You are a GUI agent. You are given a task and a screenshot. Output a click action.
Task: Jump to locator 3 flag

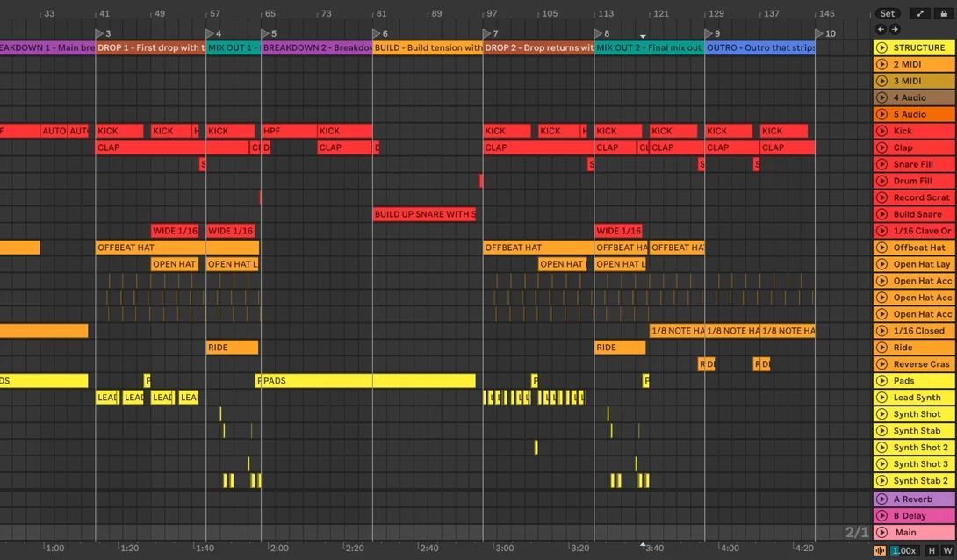pyautogui.click(x=99, y=33)
